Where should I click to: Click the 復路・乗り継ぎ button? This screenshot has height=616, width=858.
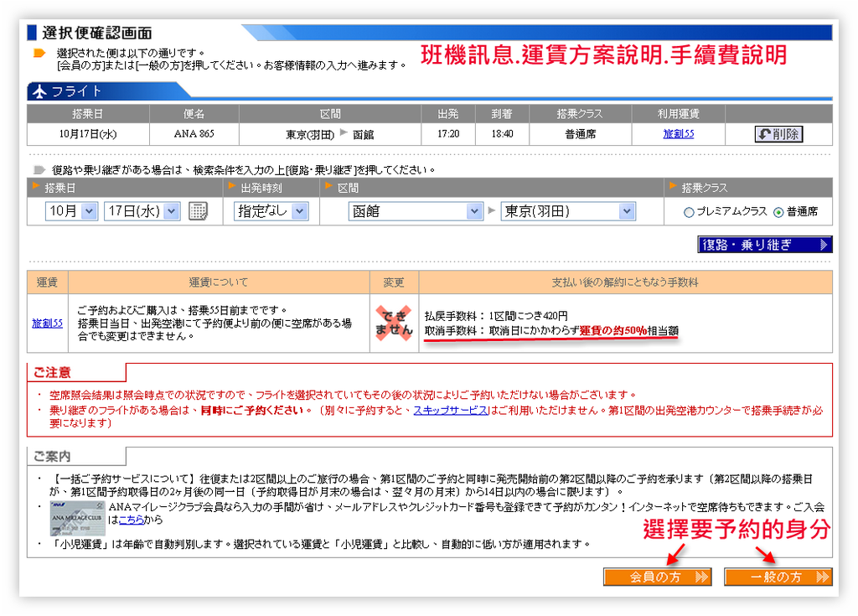[x=764, y=245]
